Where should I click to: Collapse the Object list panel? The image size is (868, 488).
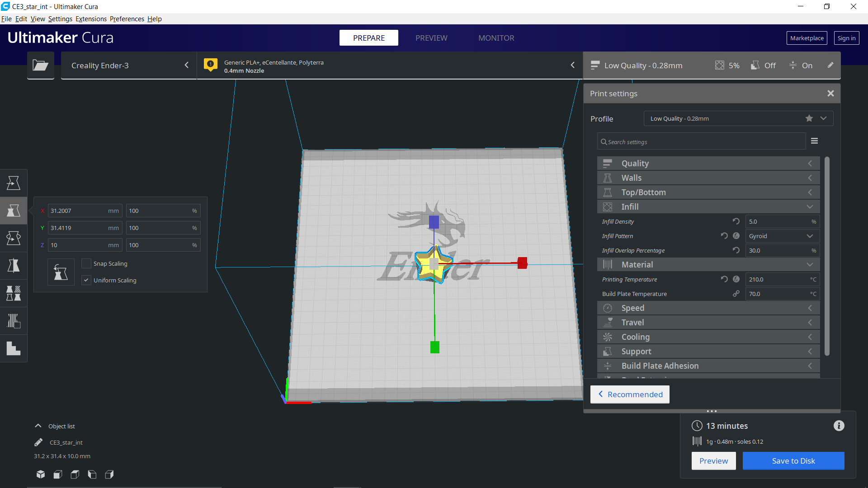(x=38, y=426)
